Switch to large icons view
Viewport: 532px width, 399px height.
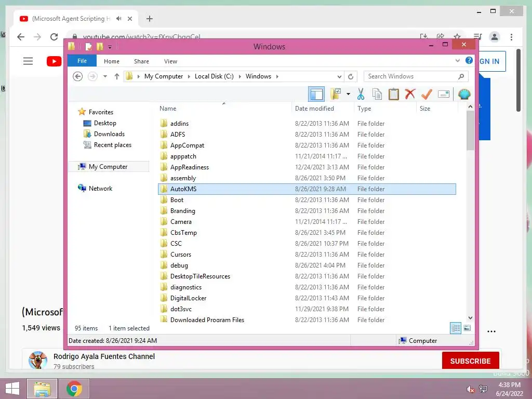pyautogui.click(x=467, y=328)
